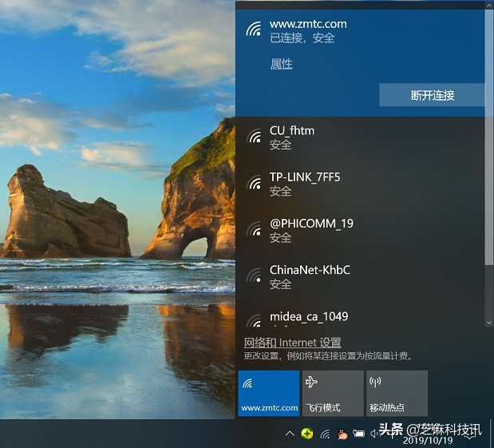Toggle the www.zmtc.com Wi-Fi quick action tile
Viewport: 494px width, 448px height.
[269, 393]
